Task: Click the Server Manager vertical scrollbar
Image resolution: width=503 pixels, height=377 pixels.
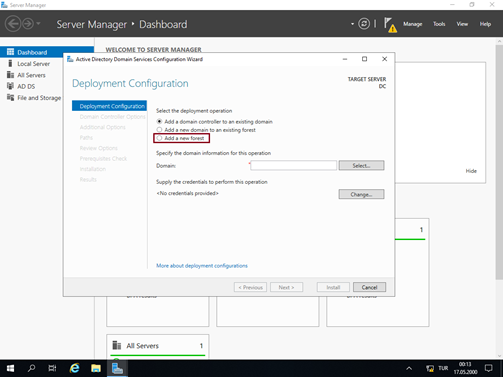Action: (499, 163)
